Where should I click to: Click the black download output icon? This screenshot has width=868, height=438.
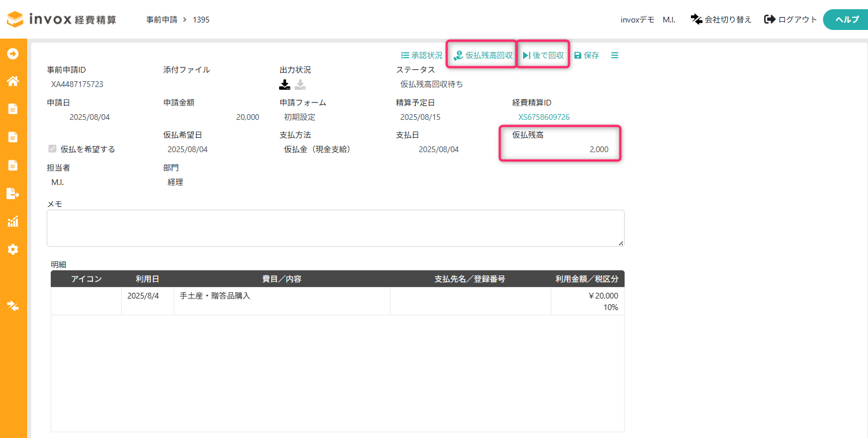tap(285, 85)
